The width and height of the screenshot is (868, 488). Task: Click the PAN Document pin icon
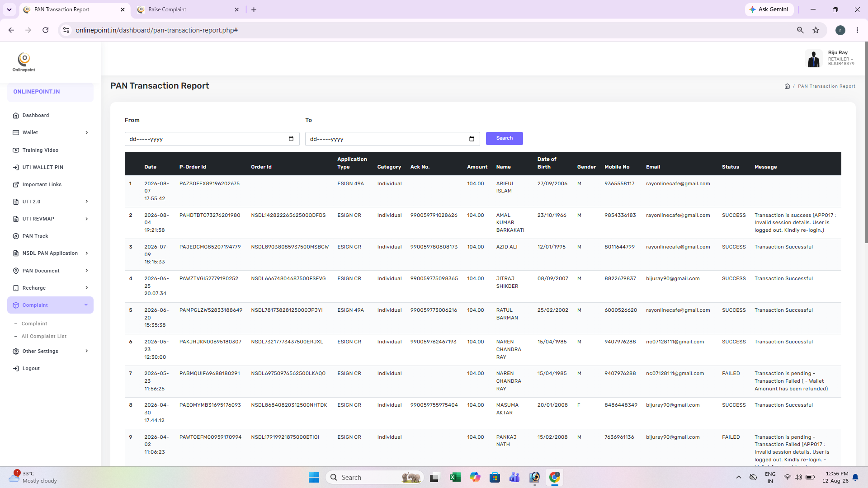(x=16, y=271)
